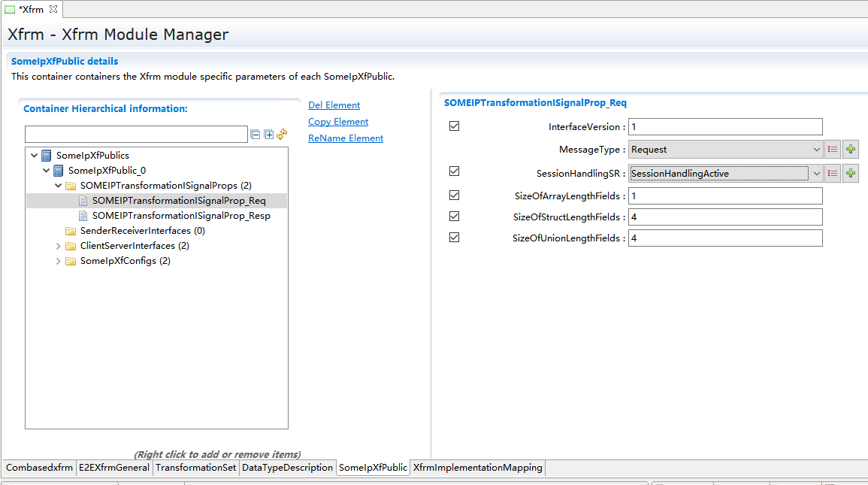Click the green plus beside MessageType
This screenshot has height=485, width=868.
851,150
